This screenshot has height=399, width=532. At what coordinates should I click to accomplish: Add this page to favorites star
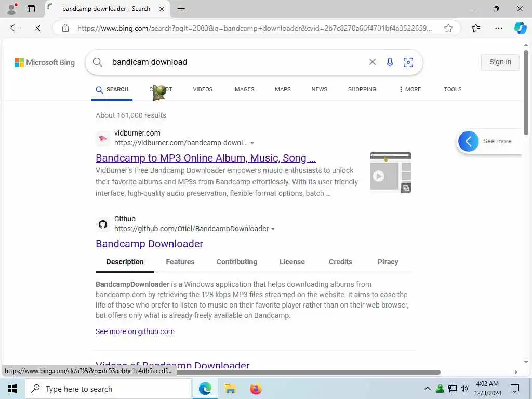pos(448,28)
